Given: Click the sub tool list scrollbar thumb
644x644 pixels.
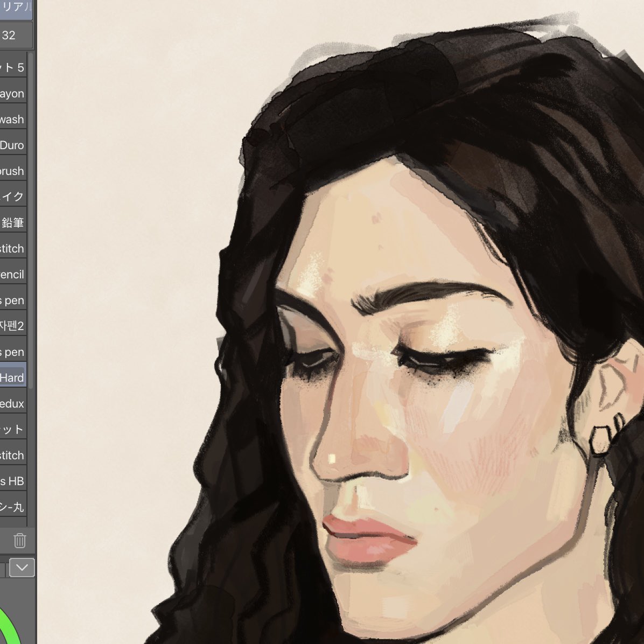Looking at the screenshot, I should (31, 222).
